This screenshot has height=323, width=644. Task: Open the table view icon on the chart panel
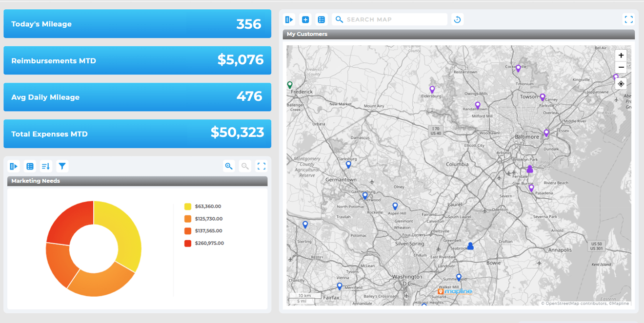point(30,166)
